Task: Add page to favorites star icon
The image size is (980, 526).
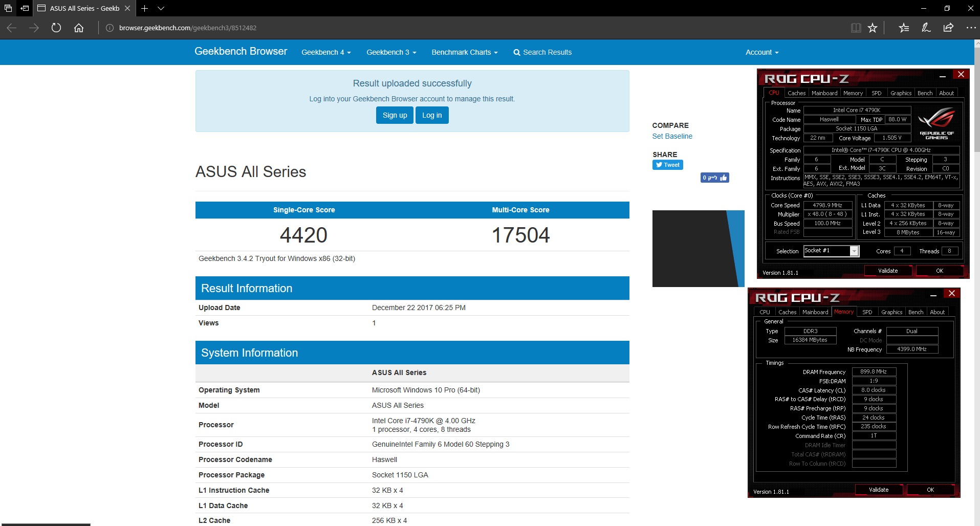Action: [873, 28]
